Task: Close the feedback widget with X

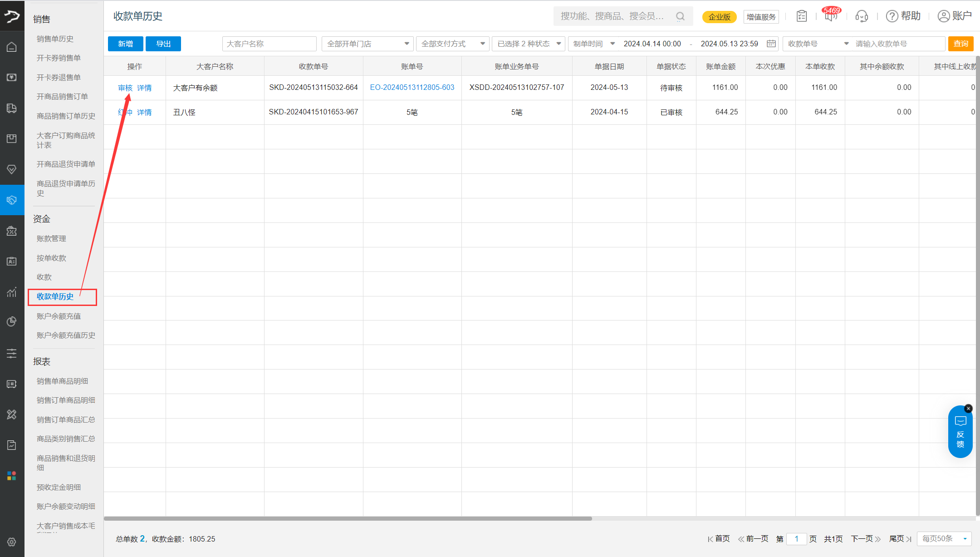Action: 968,409
